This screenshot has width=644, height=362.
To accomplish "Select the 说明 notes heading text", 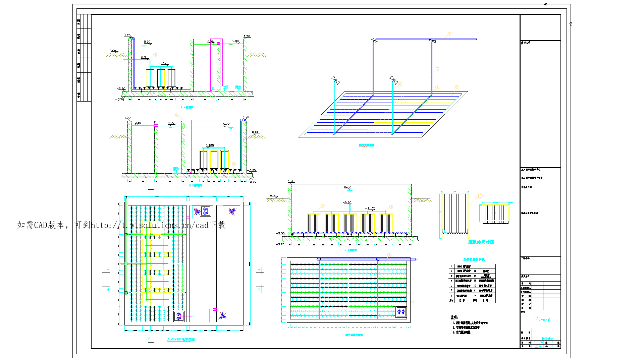I will click(x=454, y=317).
